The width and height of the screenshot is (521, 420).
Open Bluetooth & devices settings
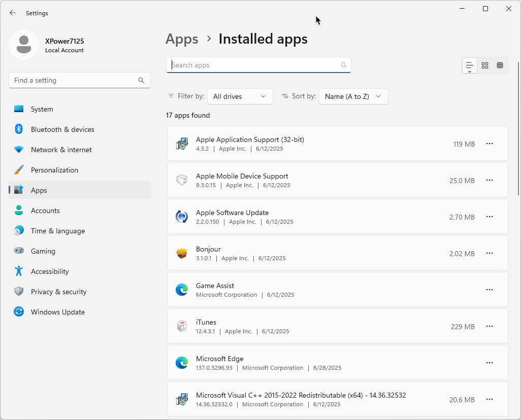pyautogui.click(x=62, y=129)
